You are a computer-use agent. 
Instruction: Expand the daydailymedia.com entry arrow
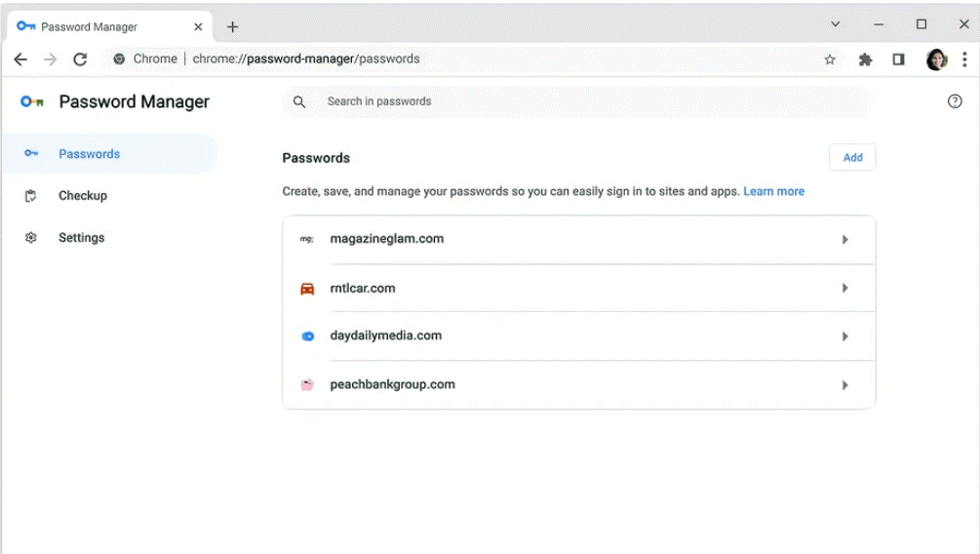coord(844,336)
